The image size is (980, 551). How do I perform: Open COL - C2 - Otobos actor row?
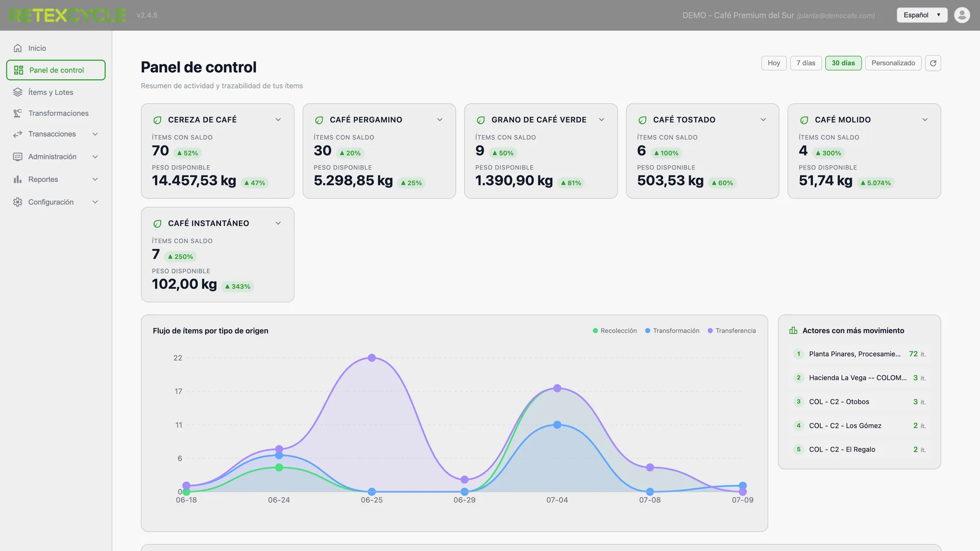coord(860,402)
